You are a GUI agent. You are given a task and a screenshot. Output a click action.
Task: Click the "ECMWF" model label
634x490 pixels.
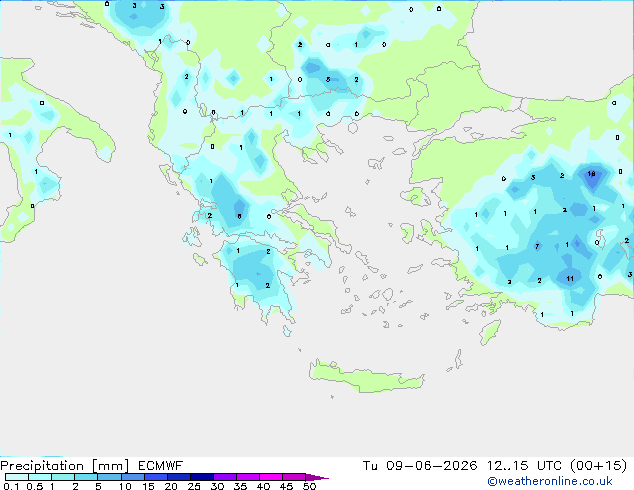click(161, 466)
